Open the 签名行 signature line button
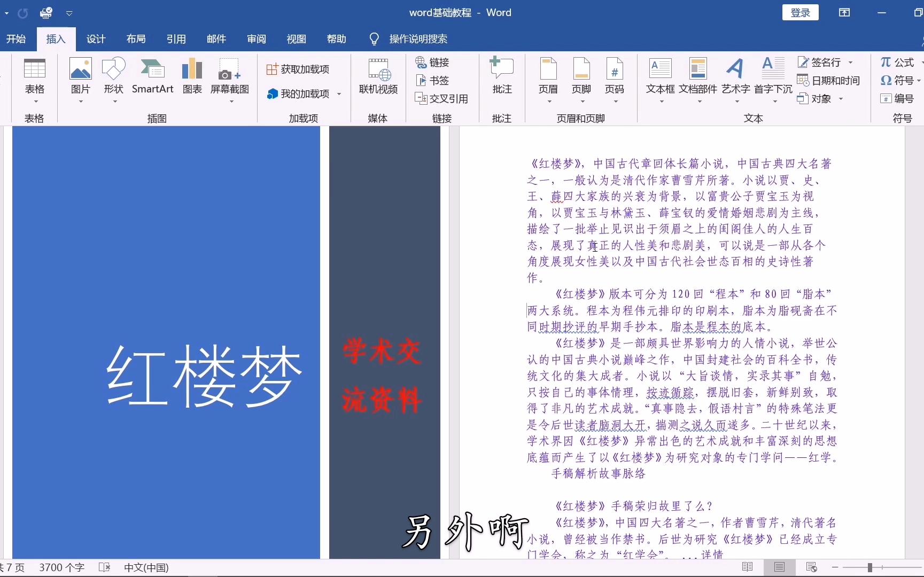Screen dimensions: 924x577 [x=819, y=63]
